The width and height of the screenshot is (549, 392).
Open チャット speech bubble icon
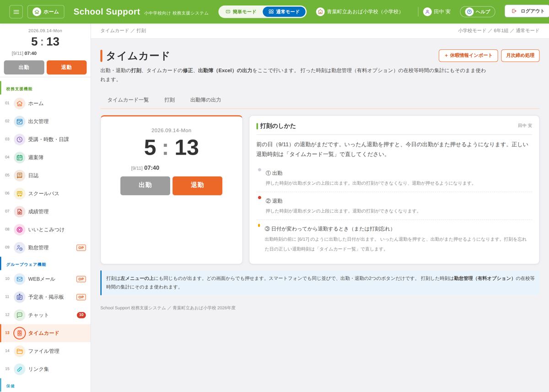pos(20,315)
